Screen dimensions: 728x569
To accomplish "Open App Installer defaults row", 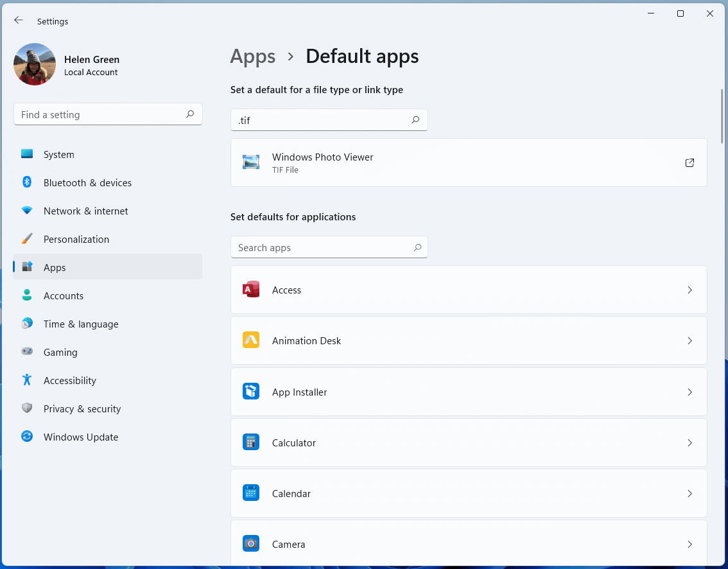I will tap(469, 392).
